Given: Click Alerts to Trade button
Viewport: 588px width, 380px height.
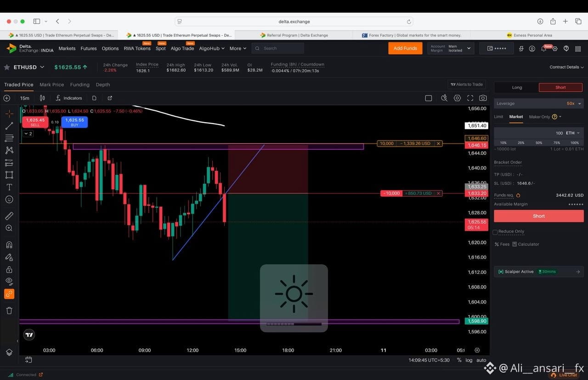Looking at the screenshot, I should coord(467,85).
